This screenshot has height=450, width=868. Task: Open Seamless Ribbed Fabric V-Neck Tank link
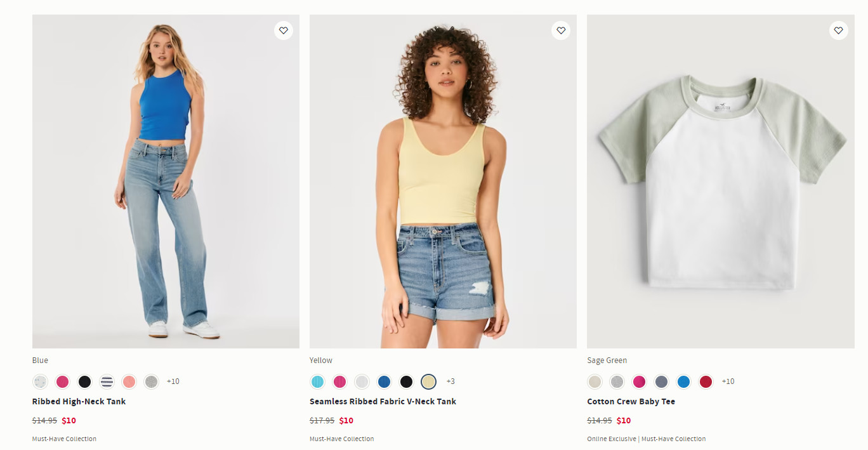pyautogui.click(x=383, y=401)
